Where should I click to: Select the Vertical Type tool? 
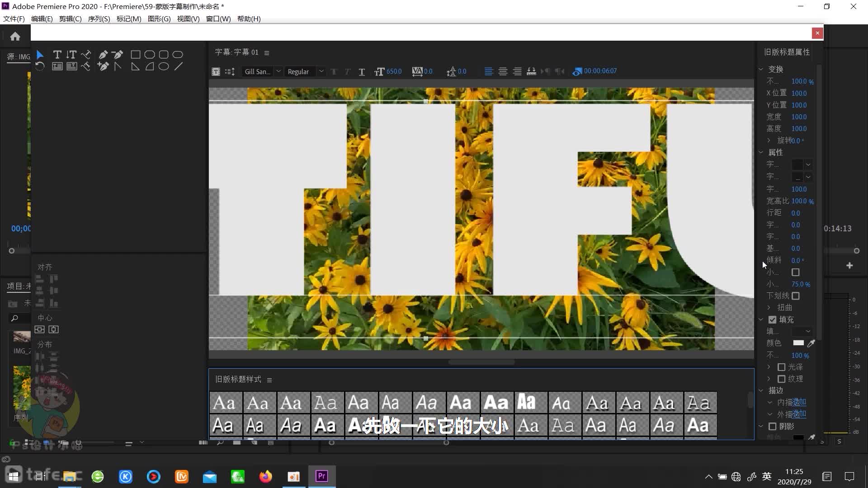(x=71, y=55)
